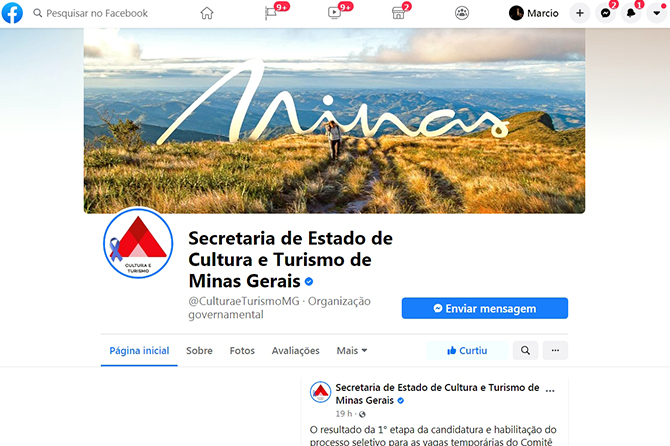Open the Watch video icon

tap(334, 13)
